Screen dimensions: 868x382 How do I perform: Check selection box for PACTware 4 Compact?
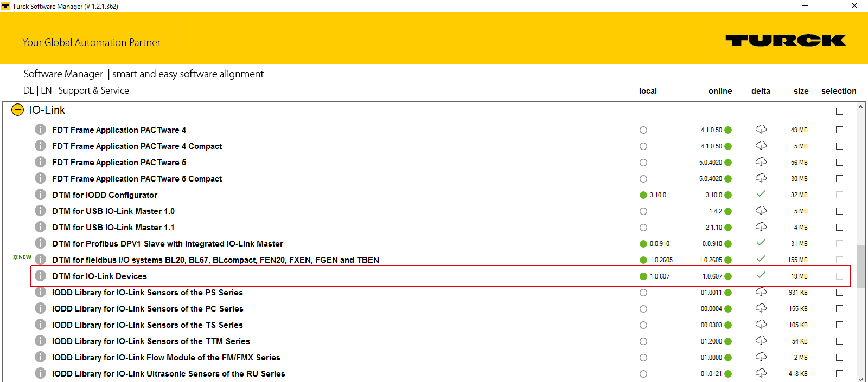pyautogui.click(x=839, y=146)
